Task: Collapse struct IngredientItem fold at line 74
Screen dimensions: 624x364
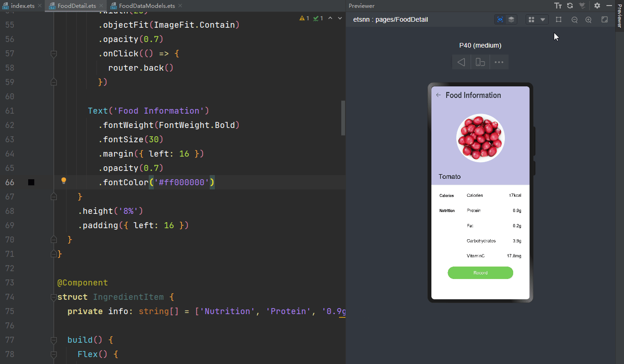Action: click(54, 297)
